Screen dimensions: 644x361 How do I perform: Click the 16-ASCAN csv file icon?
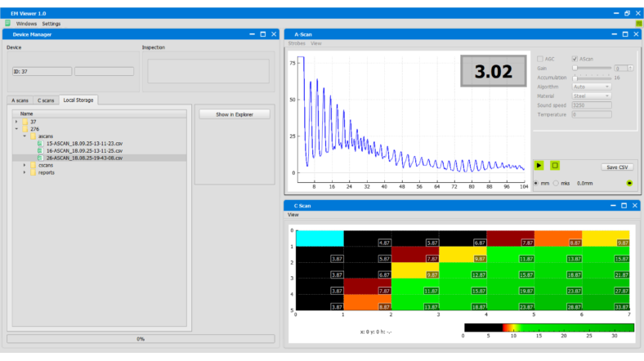click(x=40, y=150)
